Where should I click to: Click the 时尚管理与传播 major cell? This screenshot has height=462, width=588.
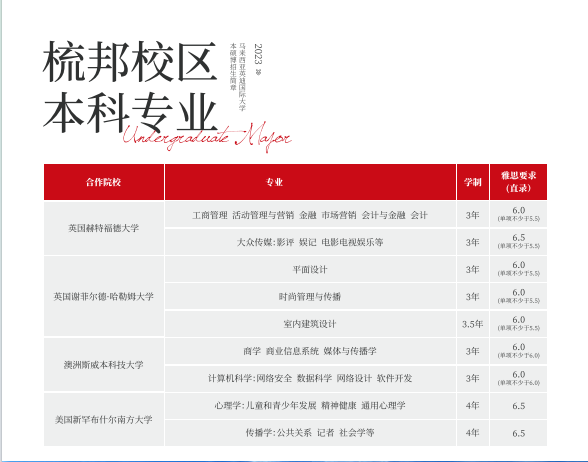(x=310, y=297)
